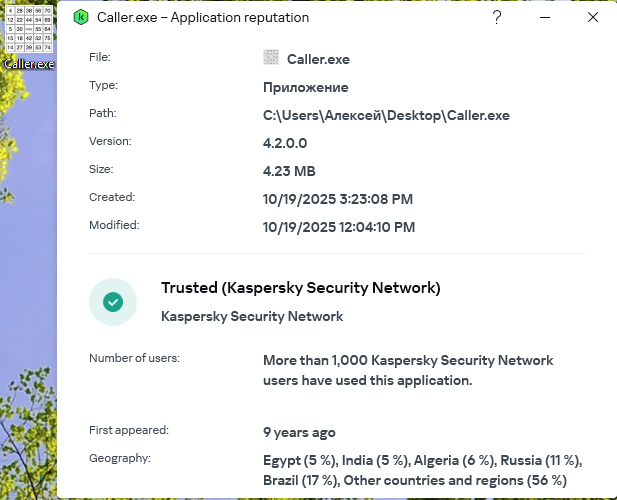Click the window title 'Caller.exe – Application reputation'
This screenshot has height=500, width=617.
(203, 18)
